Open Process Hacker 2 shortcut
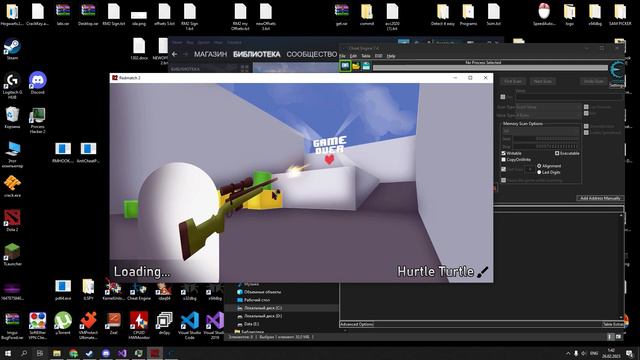The image size is (640, 360). click(x=38, y=120)
